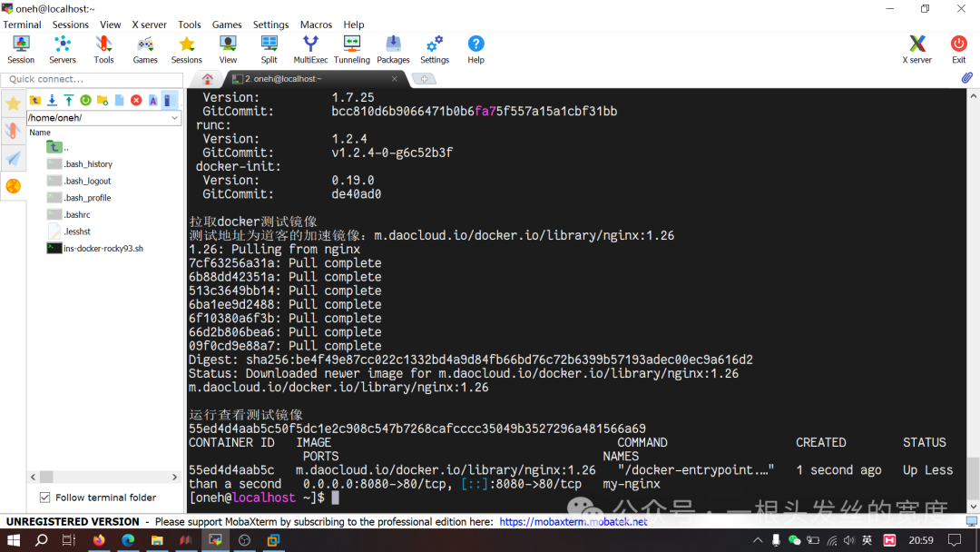Image resolution: width=980 pixels, height=552 pixels.
Task: Switch to the home tab
Action: [208, 79]
